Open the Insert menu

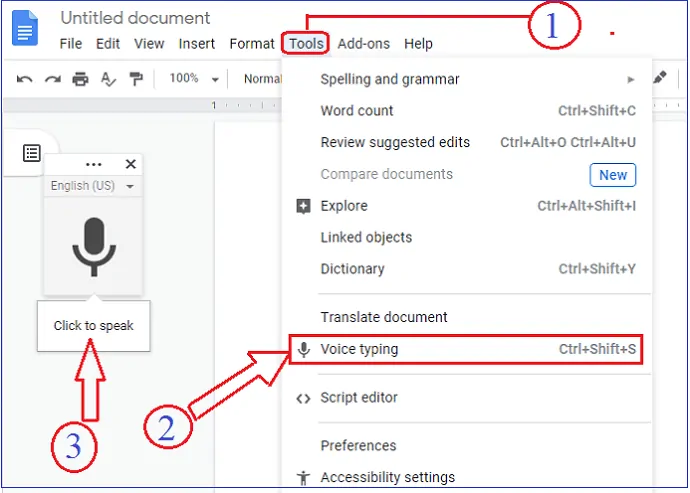[x=197, y=44]
